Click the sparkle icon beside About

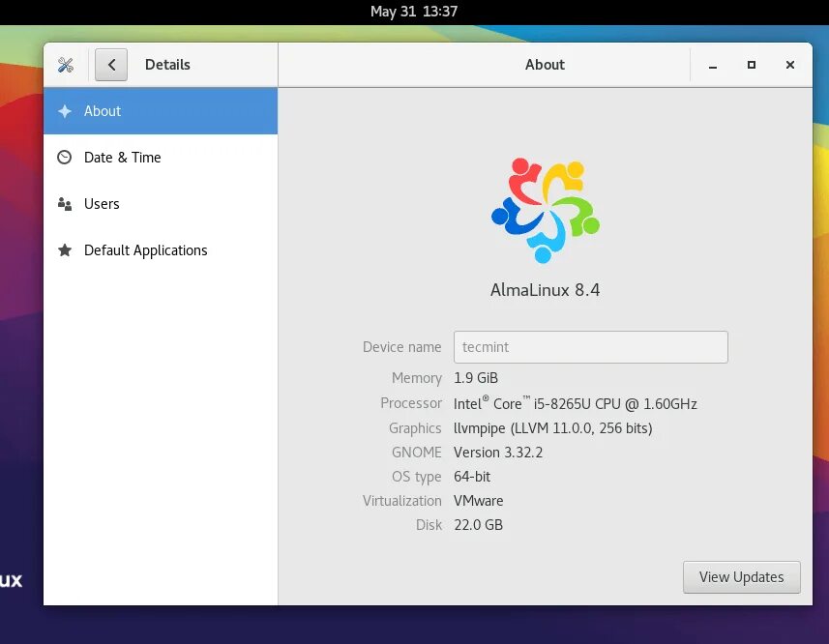coord(65,111)
